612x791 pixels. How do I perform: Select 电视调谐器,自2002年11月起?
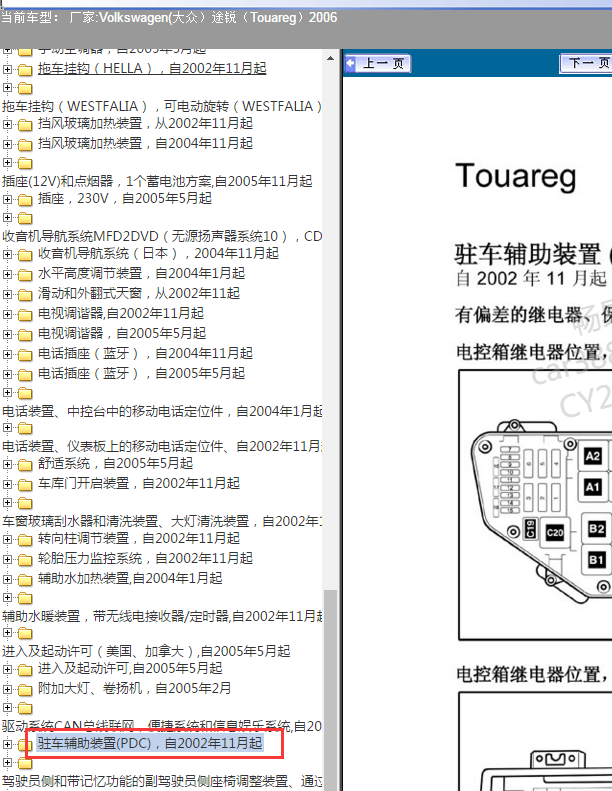[121, 313]
